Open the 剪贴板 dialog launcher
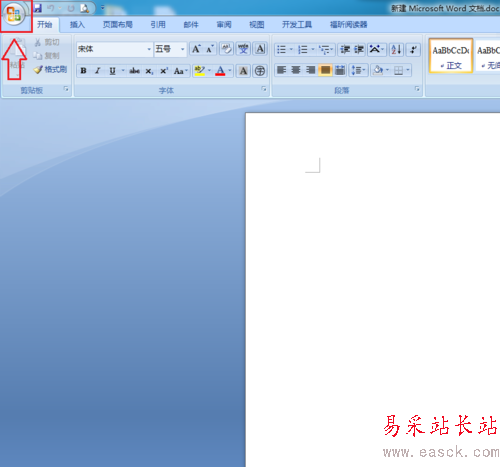The height and width of the screenshot is (467, 500). tap(66, 89)
